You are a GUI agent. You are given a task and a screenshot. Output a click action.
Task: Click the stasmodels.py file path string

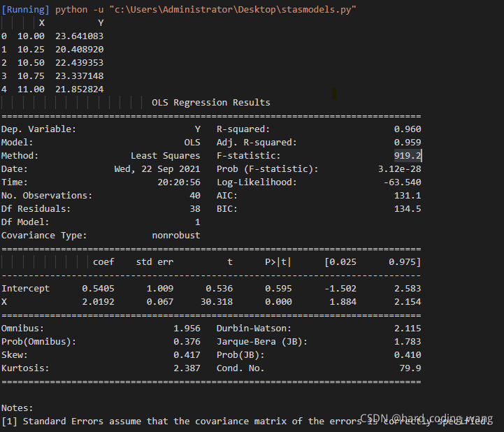coord(233,10)
